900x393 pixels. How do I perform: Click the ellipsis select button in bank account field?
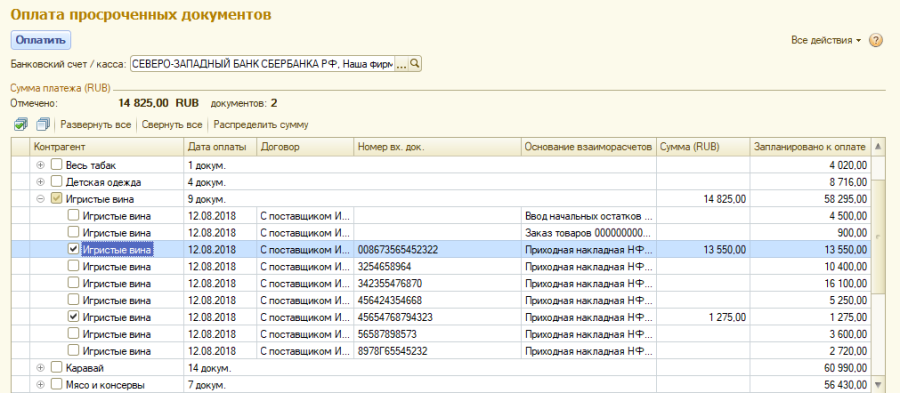(402, 64)
